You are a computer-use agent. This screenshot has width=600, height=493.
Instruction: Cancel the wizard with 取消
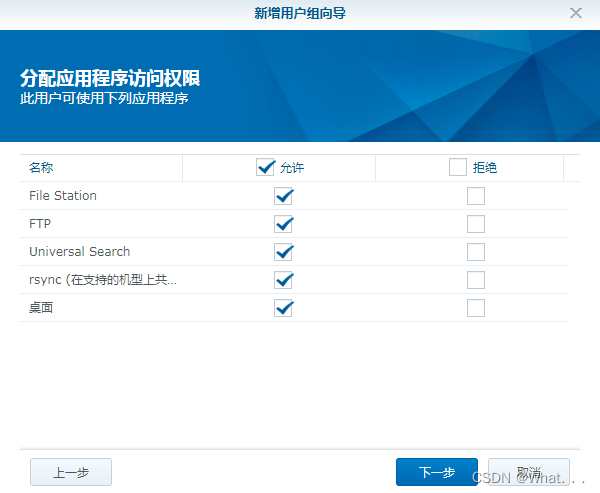click(529, 472)
